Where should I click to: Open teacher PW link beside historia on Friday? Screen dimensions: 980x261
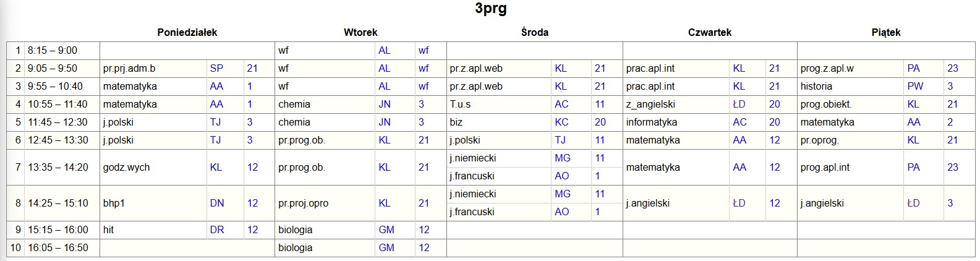(x=915, y=87)
